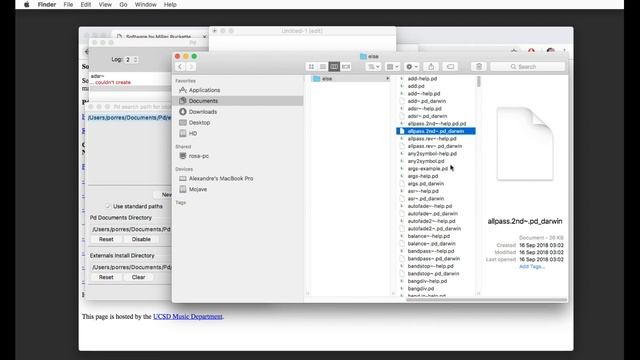Viewport: 640px width, 360px height.
Task: Switch Finder to column view
Action: tap(334, 67)
